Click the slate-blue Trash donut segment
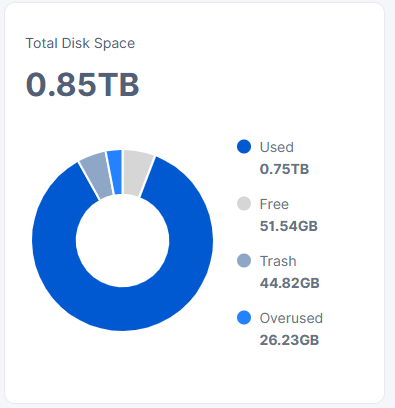The width and height of the screenshot is (395, 408). [x=97, y=176]
